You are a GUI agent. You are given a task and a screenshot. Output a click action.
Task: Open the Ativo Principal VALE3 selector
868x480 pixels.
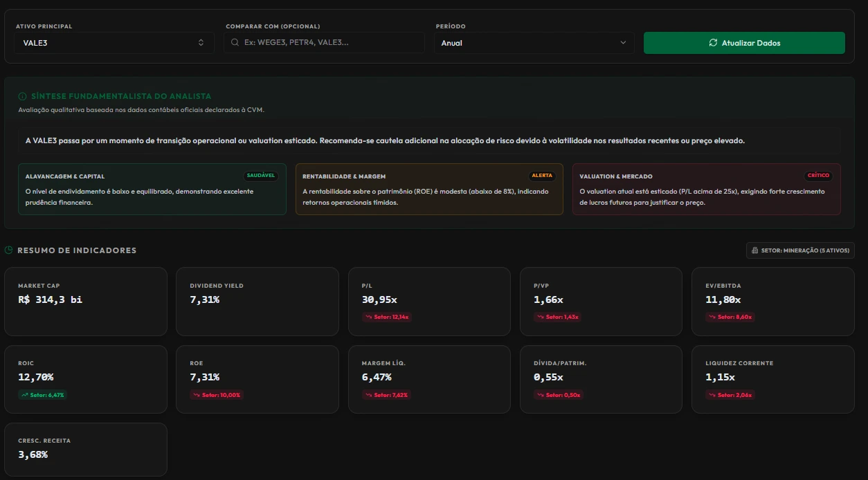(114, 43)
